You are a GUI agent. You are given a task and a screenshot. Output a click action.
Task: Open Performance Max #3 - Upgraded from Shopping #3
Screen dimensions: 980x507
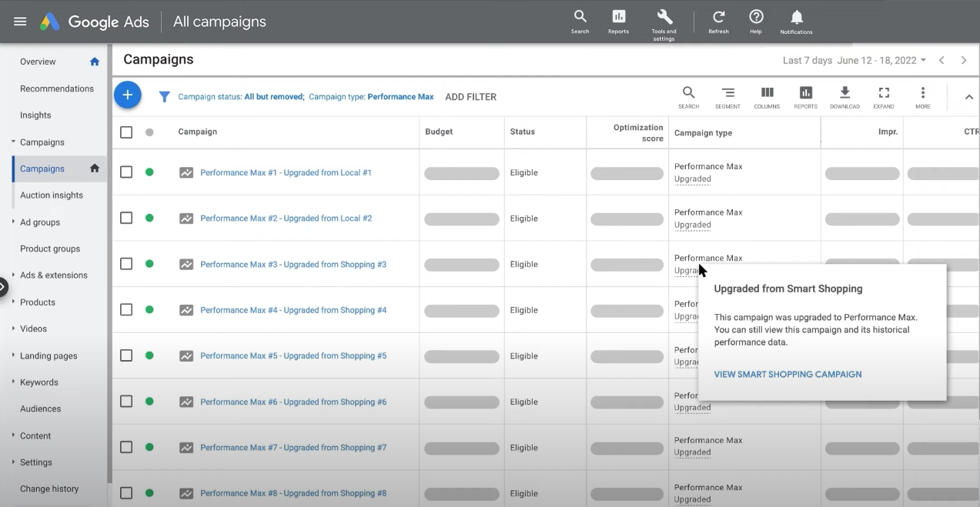point(293,265)
